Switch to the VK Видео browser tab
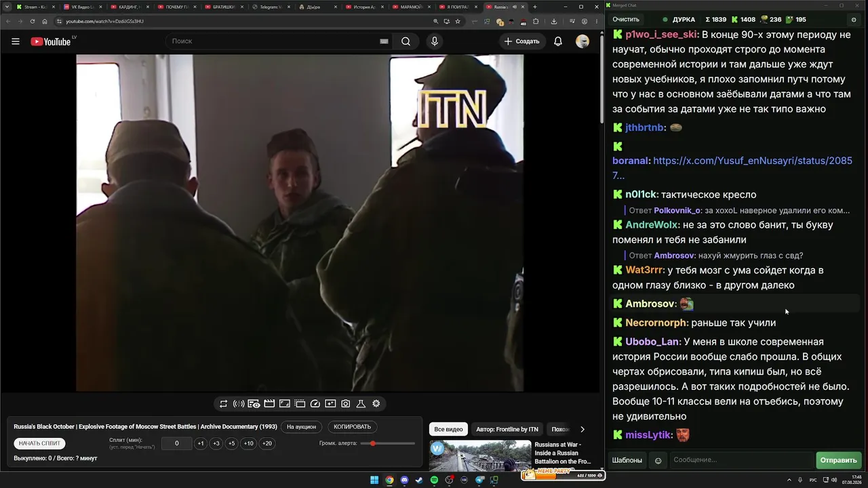The image size is (868, 488). (82, 7)
